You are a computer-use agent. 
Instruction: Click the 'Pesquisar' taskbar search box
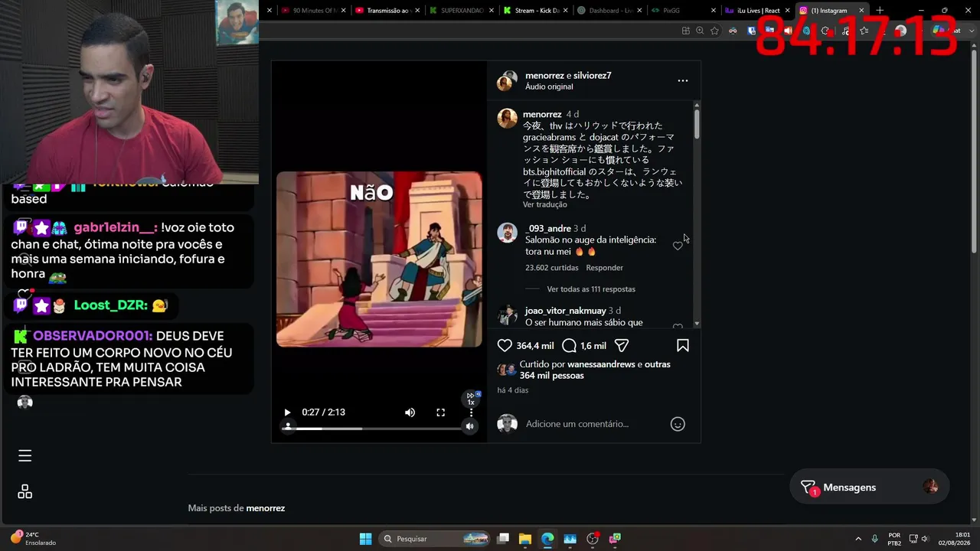click(434, 539)
